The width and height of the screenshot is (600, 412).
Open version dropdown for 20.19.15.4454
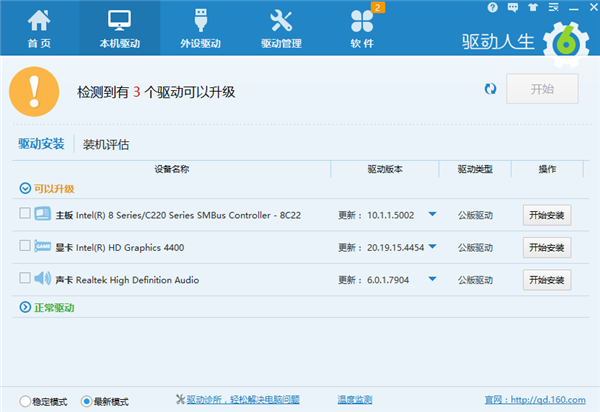432,246
